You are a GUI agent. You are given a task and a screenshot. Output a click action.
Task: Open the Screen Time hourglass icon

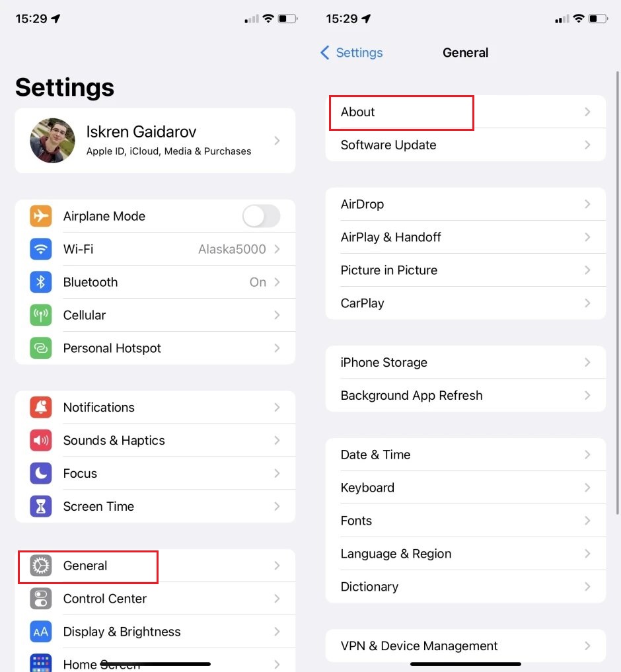[41, 506]
